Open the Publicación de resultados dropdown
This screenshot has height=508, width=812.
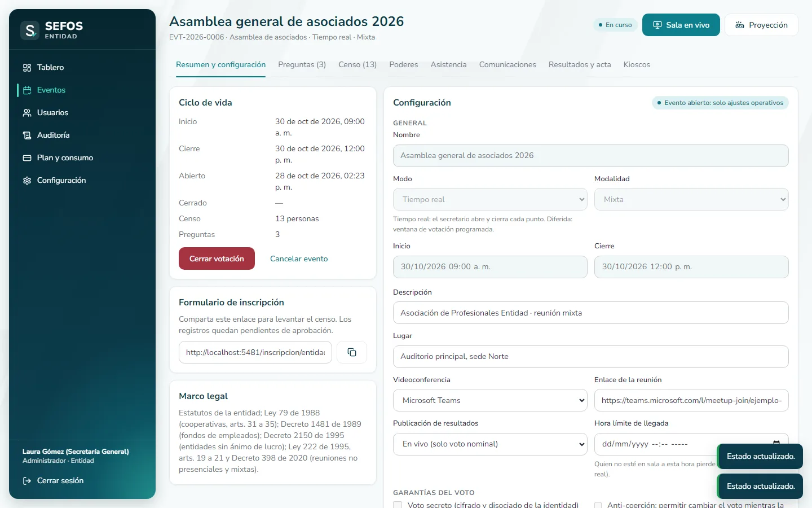pos(490,444)
